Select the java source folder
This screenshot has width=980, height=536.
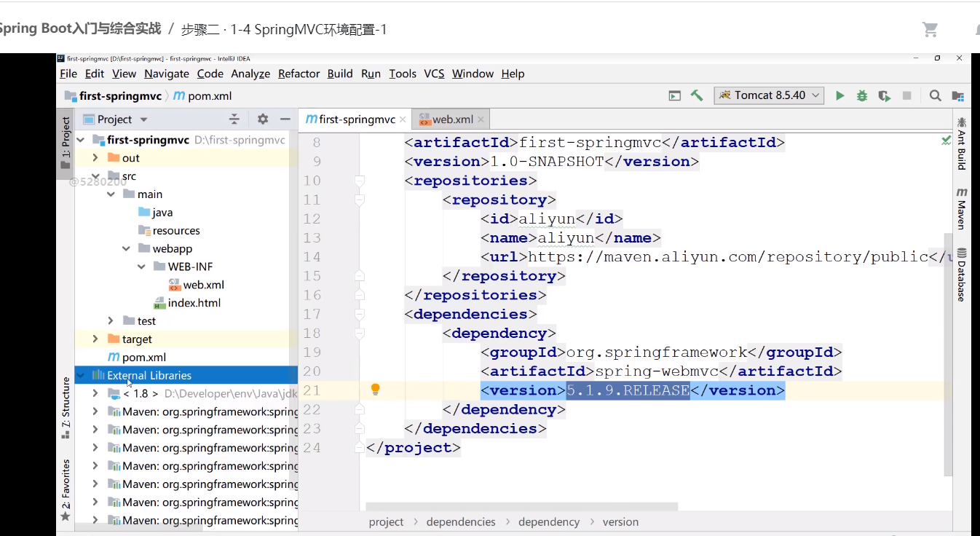155,213
